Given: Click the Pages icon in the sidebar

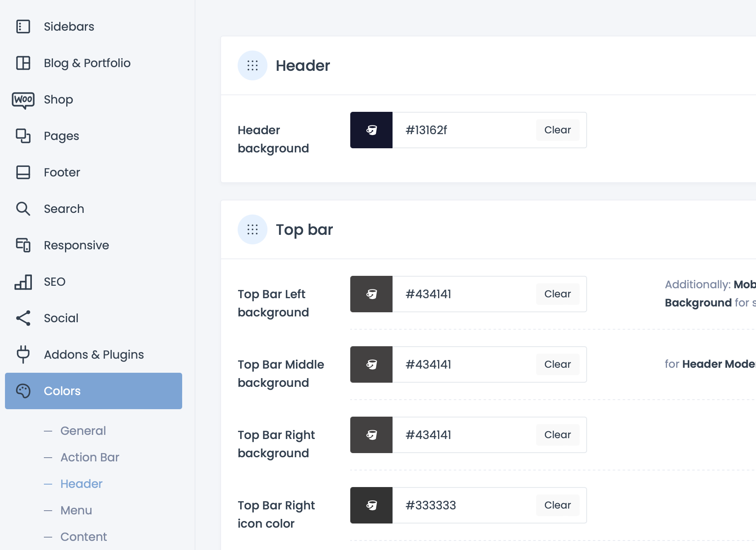Looking at the screenshot, I should click(23, 136).
